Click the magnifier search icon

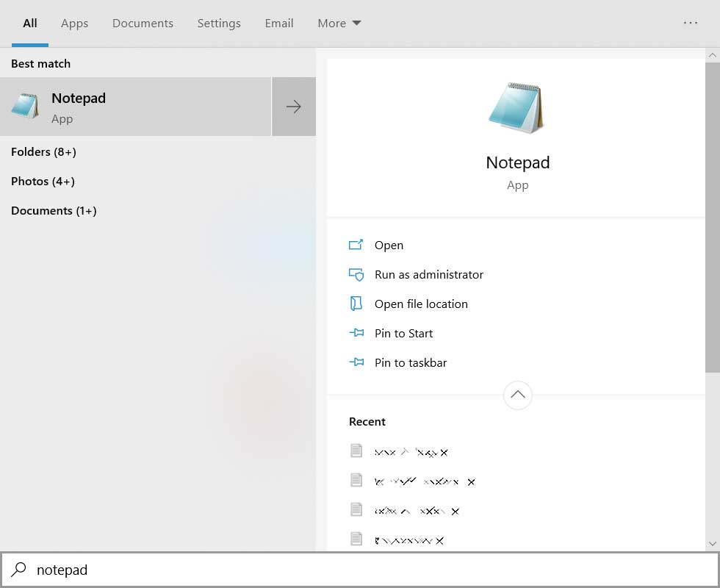[x=19, y=569]
